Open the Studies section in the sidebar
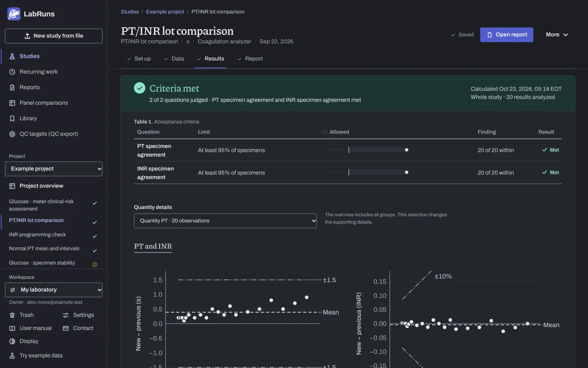 [x=54, y=56]
